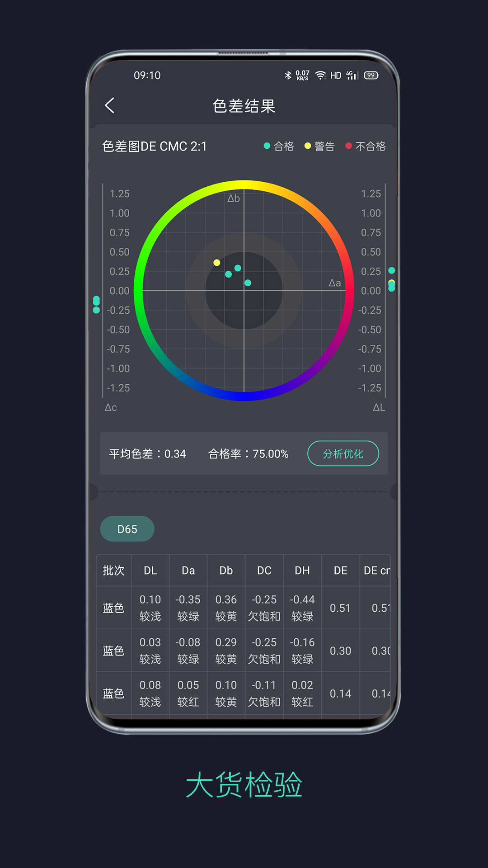
Task: Tap the yellow 警告 legend dot
Action: 308,146
